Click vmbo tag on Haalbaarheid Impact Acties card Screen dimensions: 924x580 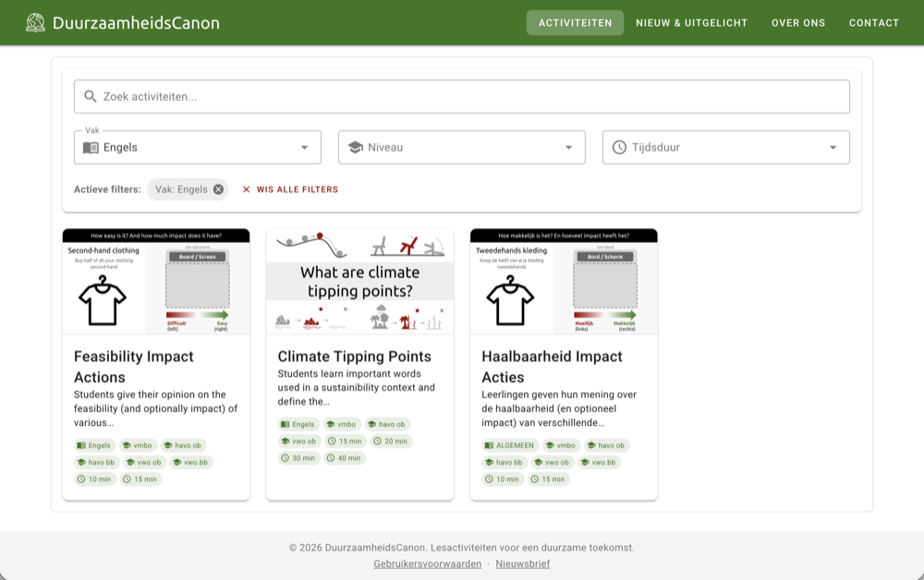click(560, 445)
